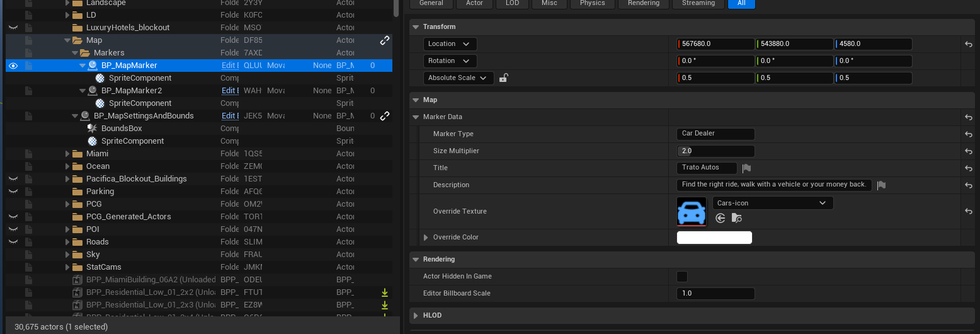Switch to the General filter tab
The width and height of the screenshot is (980, 334).
click(431, 3)
